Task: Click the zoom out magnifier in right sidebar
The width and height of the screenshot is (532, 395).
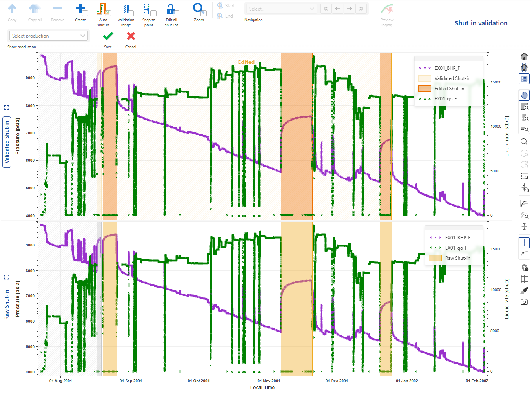Action: click(x=524, y=142)
